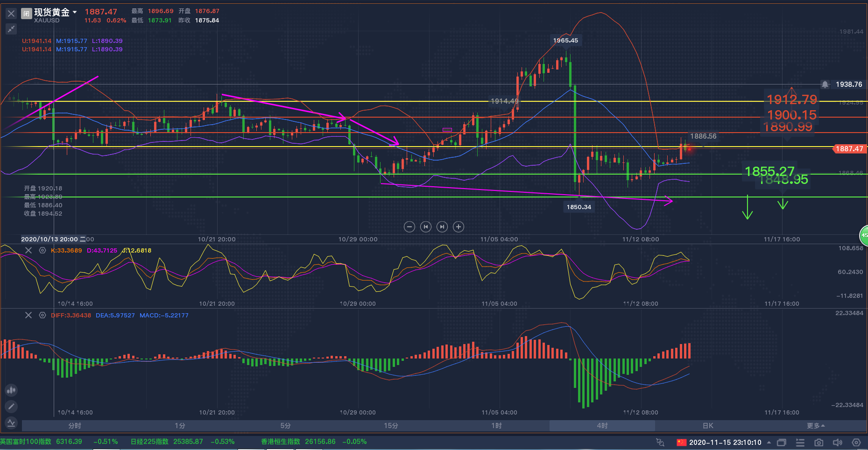Click the China flag region icon
The width and height of the screenshot is (868, 450).
coord(682,442)
